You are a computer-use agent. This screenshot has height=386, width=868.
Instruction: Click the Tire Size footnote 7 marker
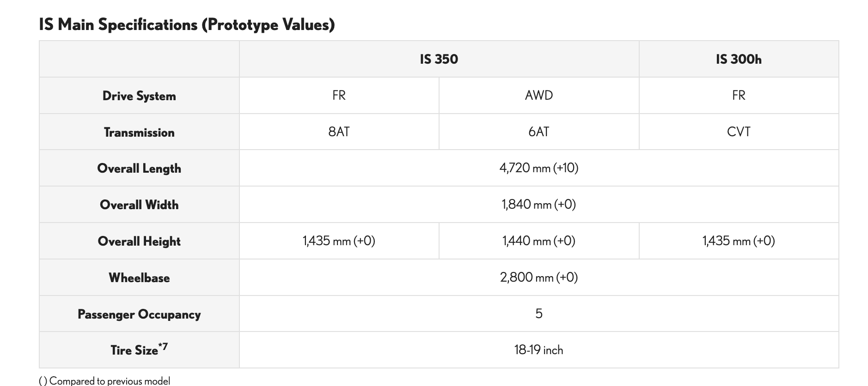(163, 346)
